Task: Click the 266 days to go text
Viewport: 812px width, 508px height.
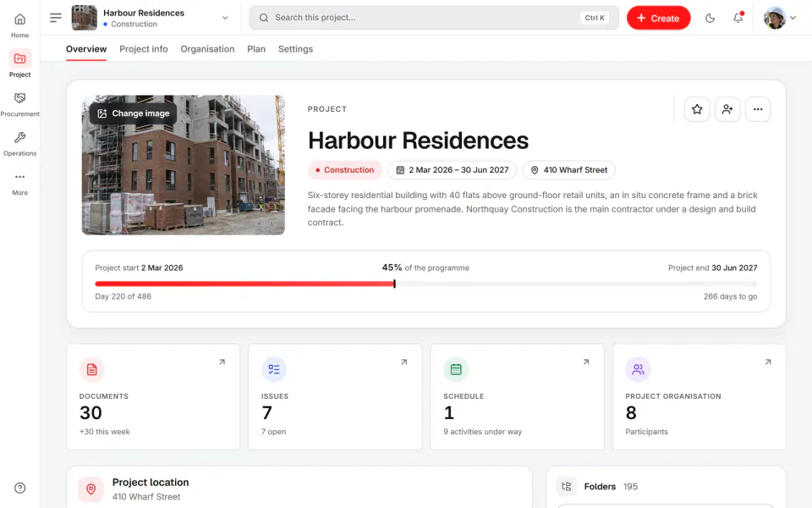Action: pos(730,296)
